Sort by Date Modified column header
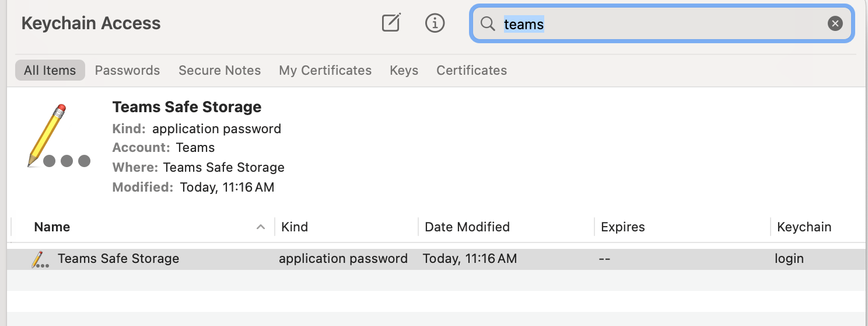The width and height of the screenshot is (868, 326). 467,227
